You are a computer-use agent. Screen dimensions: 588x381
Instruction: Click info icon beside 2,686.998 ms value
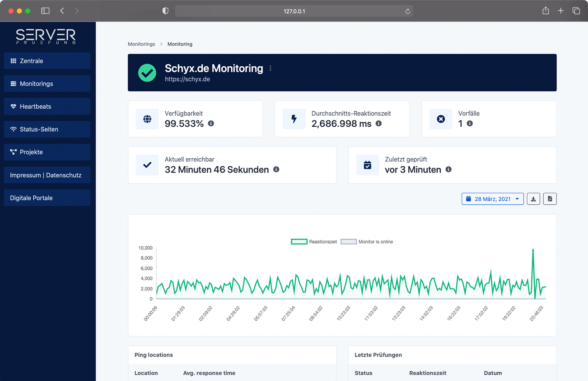[379, 123]
